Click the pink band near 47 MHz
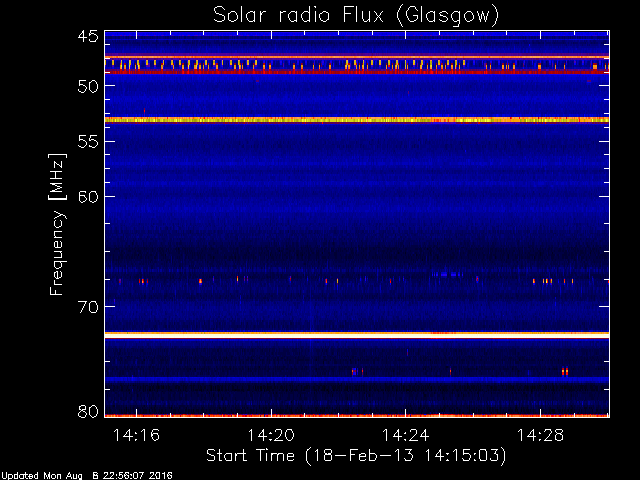640x480 pixels. pos(357,57)
